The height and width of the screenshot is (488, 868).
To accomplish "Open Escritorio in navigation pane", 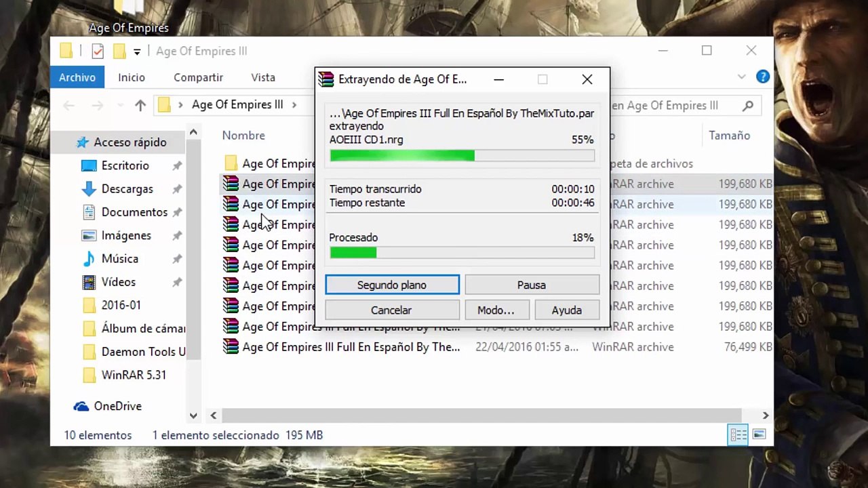I will pos(125,165).
